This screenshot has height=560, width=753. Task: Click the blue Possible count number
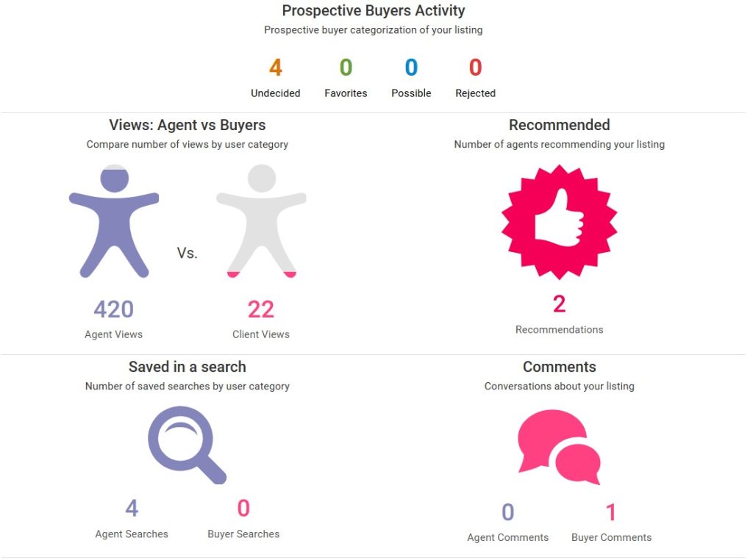pos(411,68)
